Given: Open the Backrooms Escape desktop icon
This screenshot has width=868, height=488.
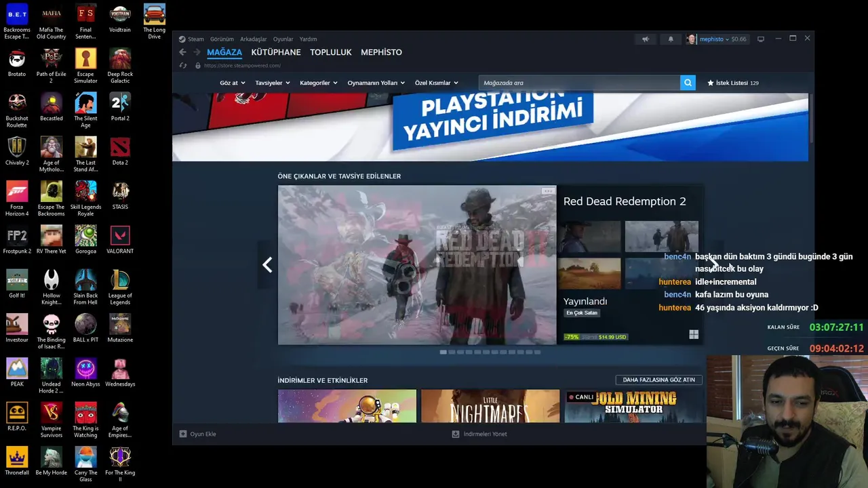Looking at the screenshot, I should pos(17,20).
